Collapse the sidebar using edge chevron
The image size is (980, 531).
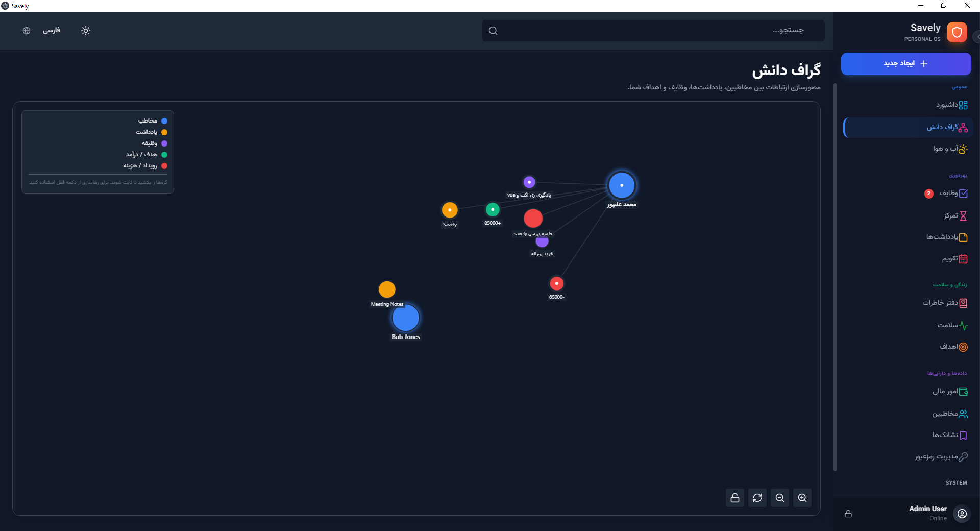tap(977, 37)
